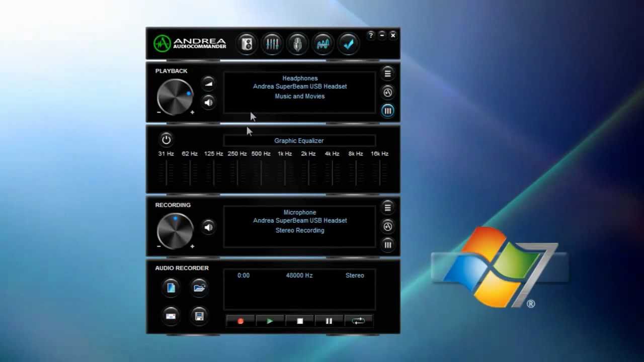Adjust the 31 Hz equalizer slider
This screenshot has height=362, width=644.
click(x=166, y=173)
